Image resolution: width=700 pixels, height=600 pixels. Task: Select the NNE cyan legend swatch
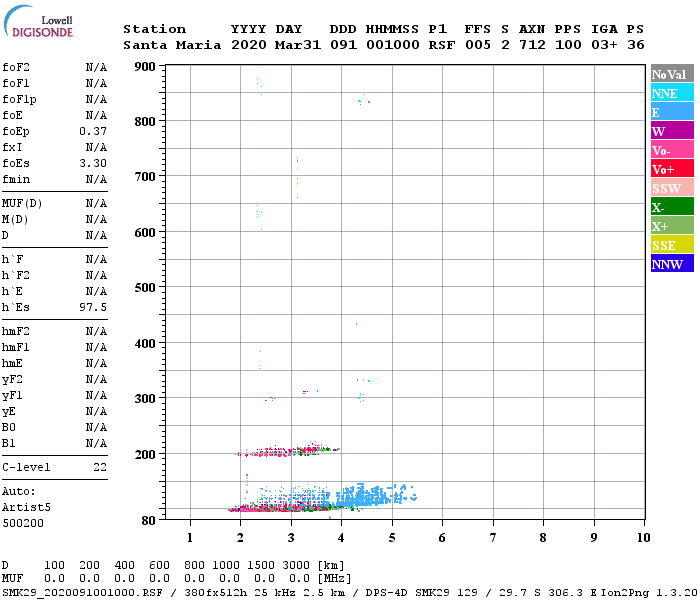pos(672,93)
